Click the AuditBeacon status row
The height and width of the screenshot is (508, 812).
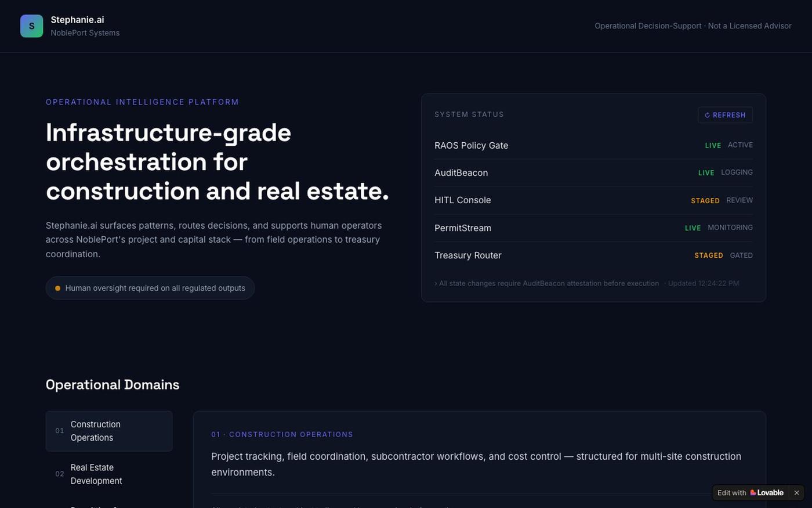point(593,172)
